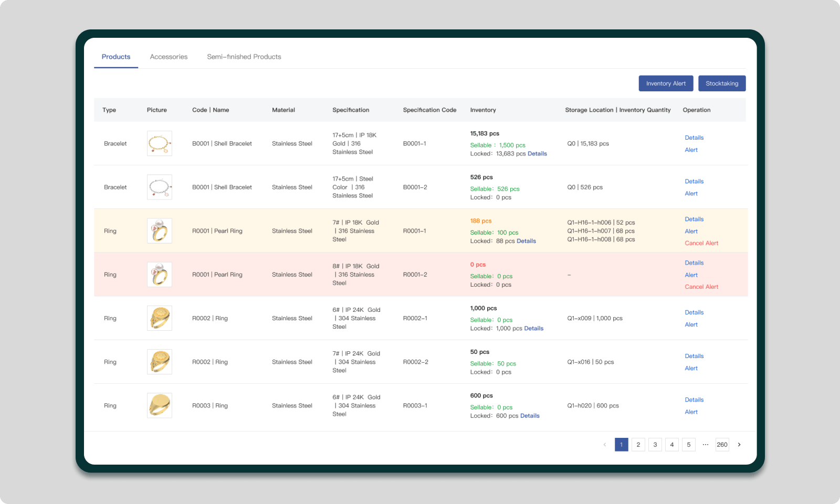View the R0001-1 Pearl Ring picture
Viewport: 840px width, 504px height.
(x=160, y=230)
